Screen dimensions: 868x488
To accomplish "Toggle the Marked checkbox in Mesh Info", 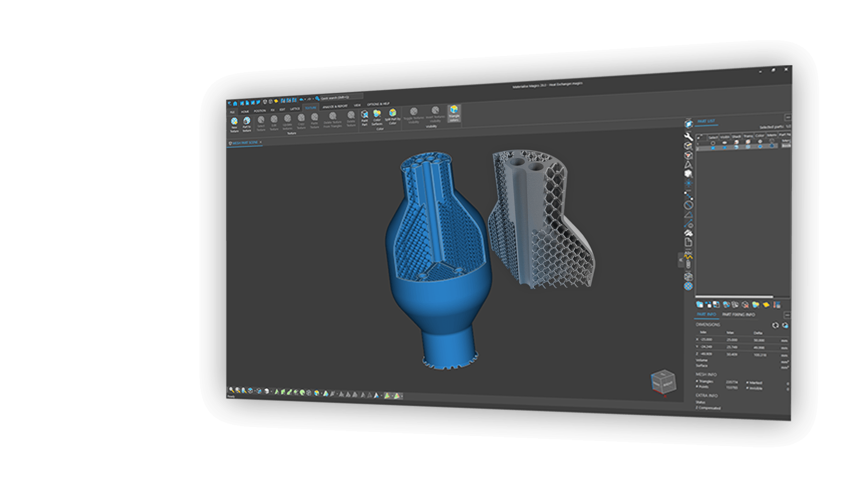I will [748, 382].
